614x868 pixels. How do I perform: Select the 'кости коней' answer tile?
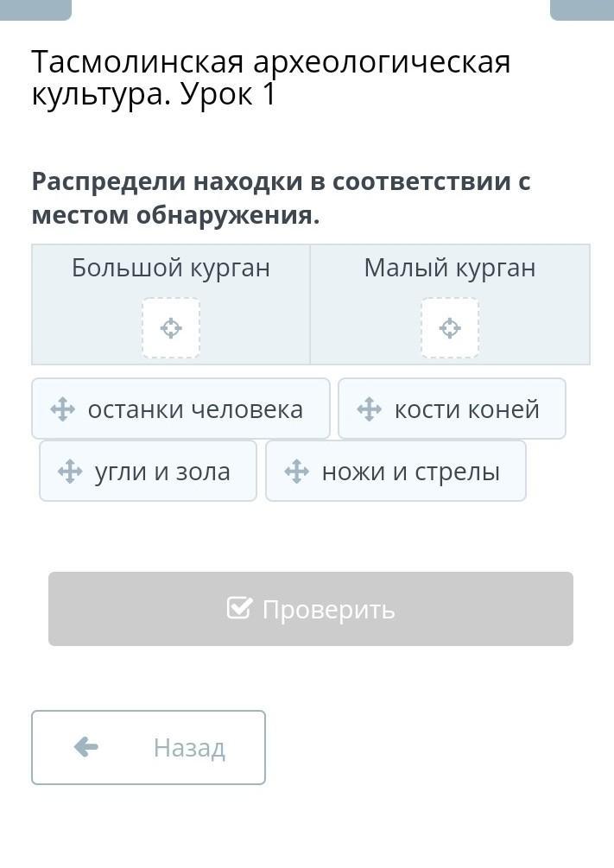coord(452,409)
